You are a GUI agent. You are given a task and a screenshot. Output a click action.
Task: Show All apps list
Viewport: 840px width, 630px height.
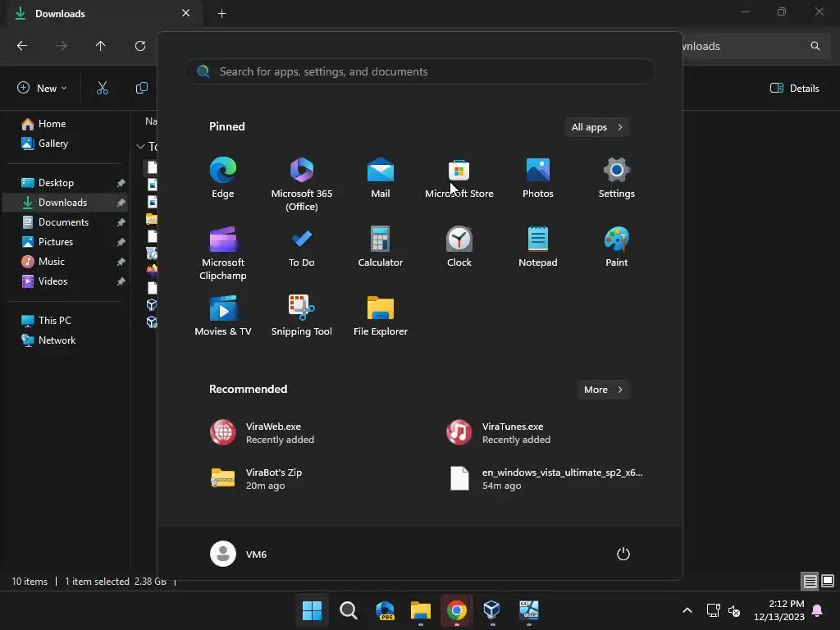point(597,127)
